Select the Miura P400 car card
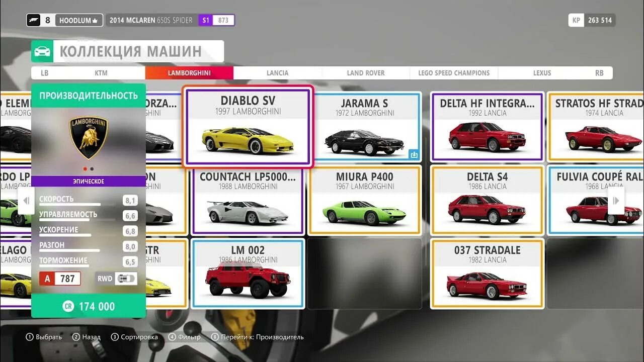The height and width of the screenshot is (362, 644). (x=365, y=200)
